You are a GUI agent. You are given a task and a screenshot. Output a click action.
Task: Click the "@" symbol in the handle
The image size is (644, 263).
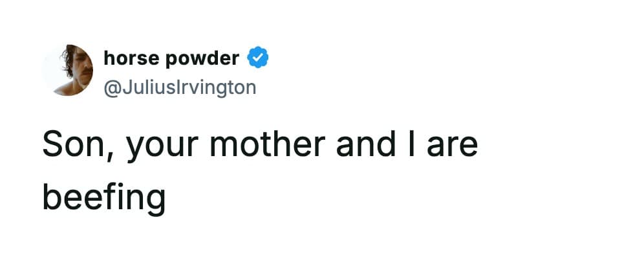[x=111, y=87]
